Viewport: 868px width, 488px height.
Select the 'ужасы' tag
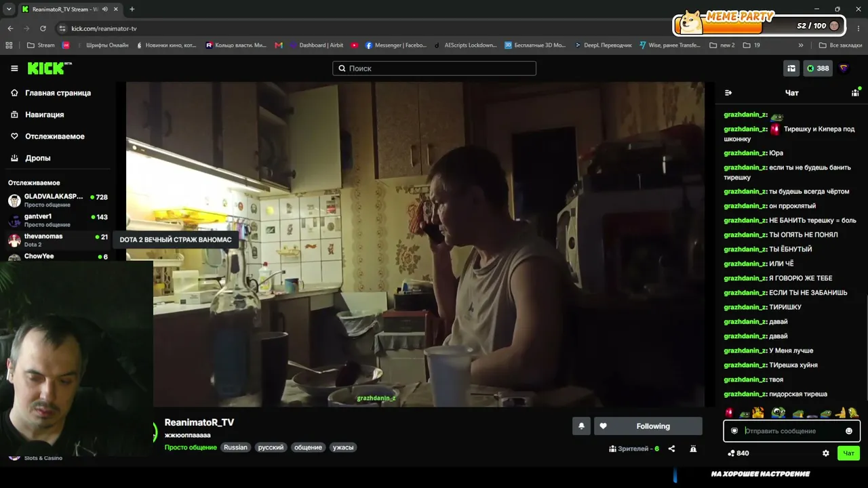pos(343,447)
